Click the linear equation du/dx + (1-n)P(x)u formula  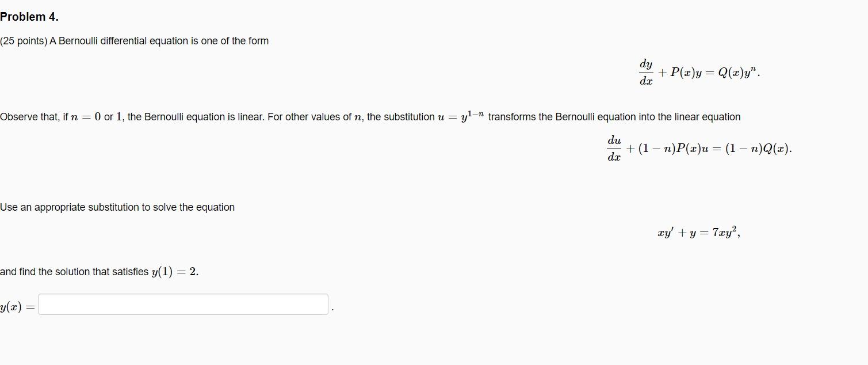coord(699,148)
